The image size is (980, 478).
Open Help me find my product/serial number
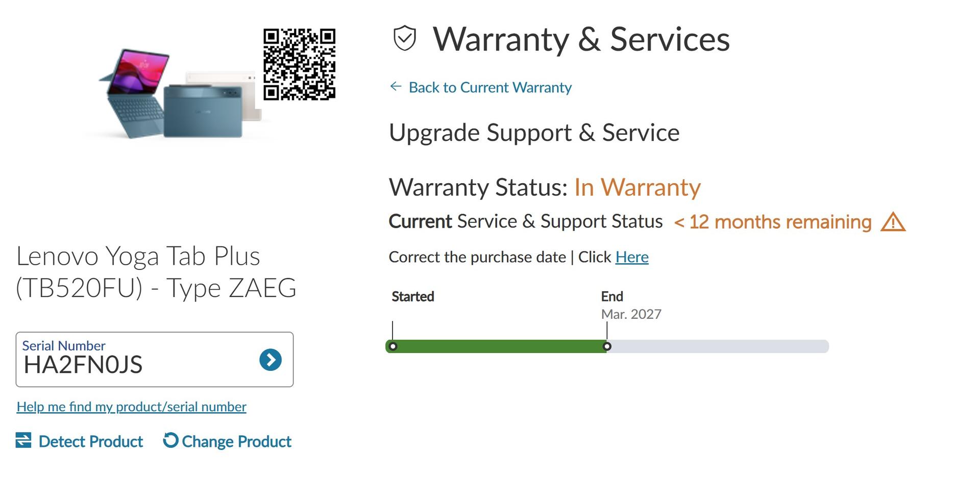pos(132,407)
